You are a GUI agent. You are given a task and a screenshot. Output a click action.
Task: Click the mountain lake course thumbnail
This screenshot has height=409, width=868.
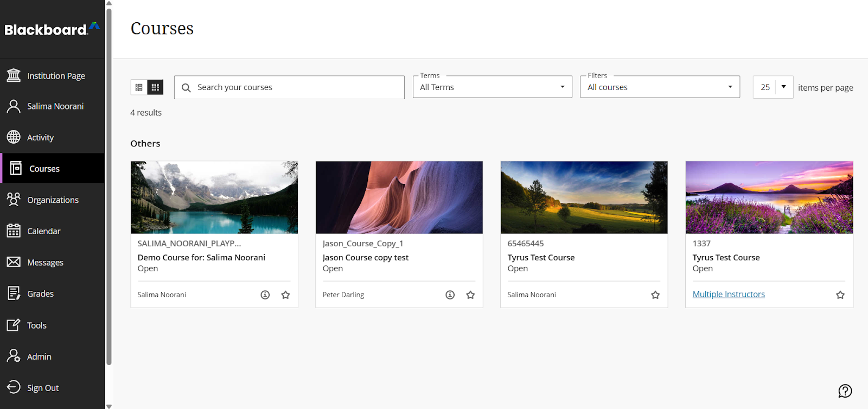tap(214, 197)
